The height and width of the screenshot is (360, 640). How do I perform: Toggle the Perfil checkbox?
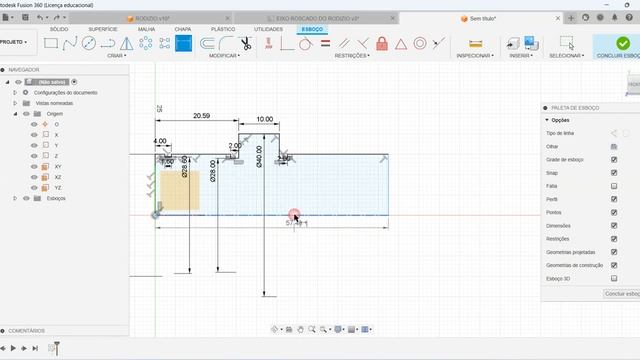pos(614,199)
